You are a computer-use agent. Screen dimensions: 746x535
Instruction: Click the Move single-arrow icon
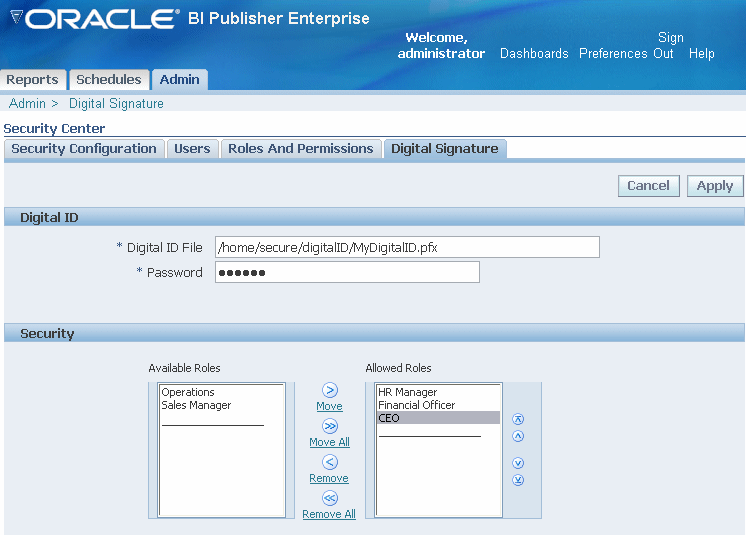[x=330, y=390]
